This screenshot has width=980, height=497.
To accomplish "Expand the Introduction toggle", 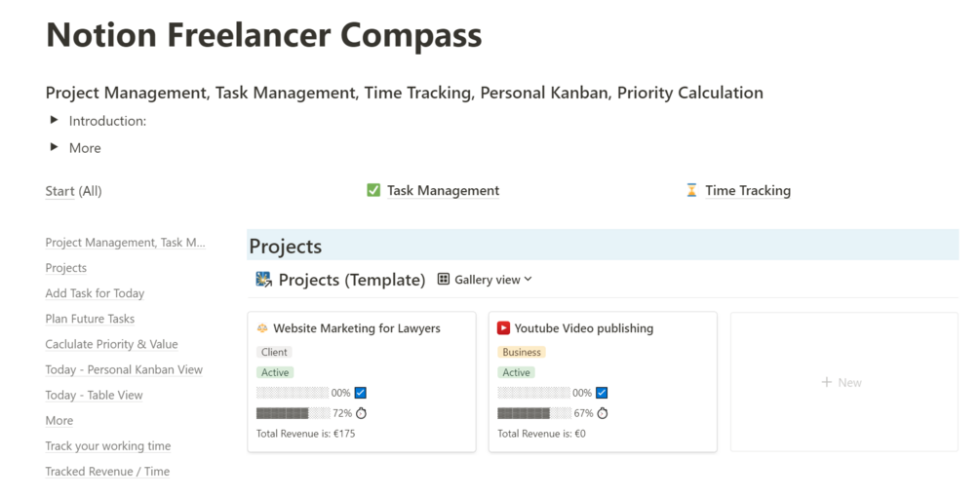I will pos(55,121).
